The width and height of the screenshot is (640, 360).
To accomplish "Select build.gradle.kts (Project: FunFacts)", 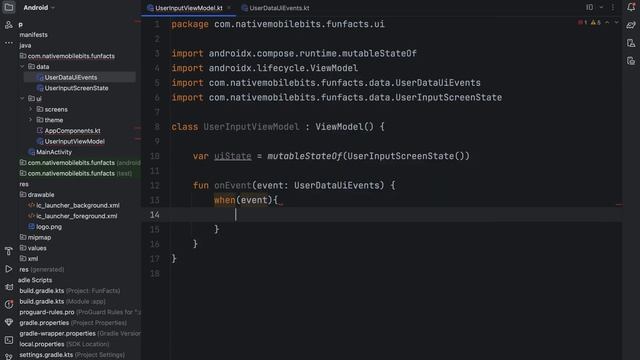I will (70, 291).
